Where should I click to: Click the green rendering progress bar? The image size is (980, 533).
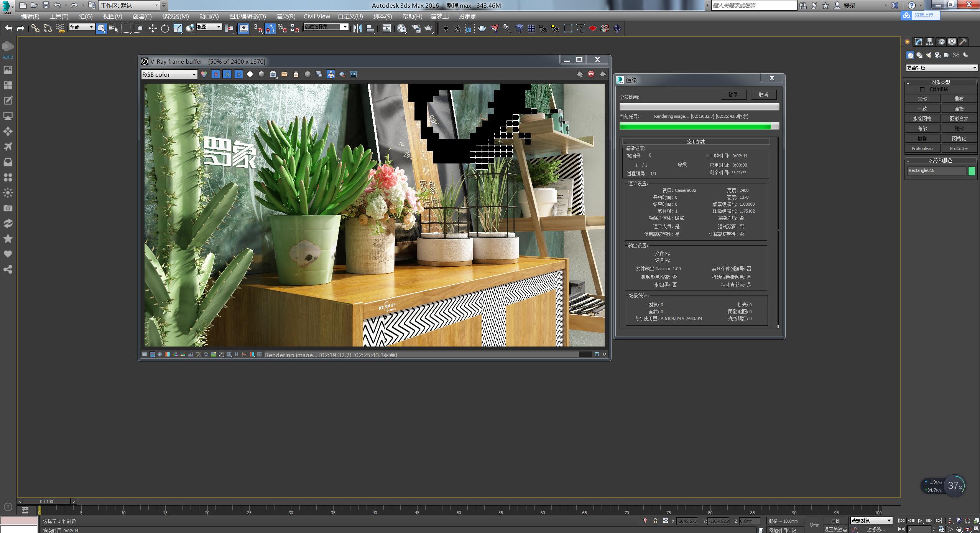[x=699, y=126]
